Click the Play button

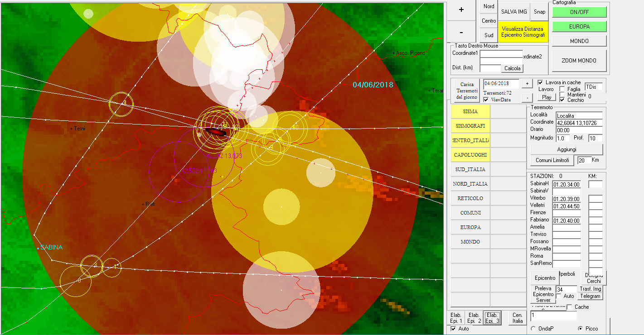pos(547,97)
